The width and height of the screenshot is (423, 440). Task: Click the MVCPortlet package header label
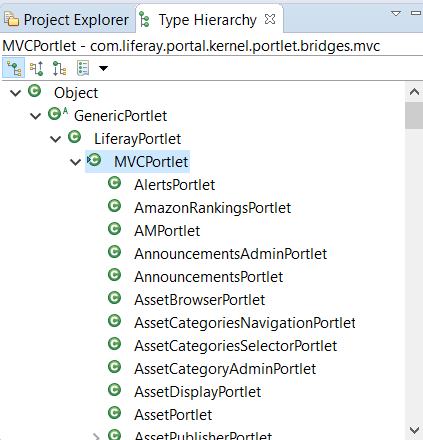point(191,46)
